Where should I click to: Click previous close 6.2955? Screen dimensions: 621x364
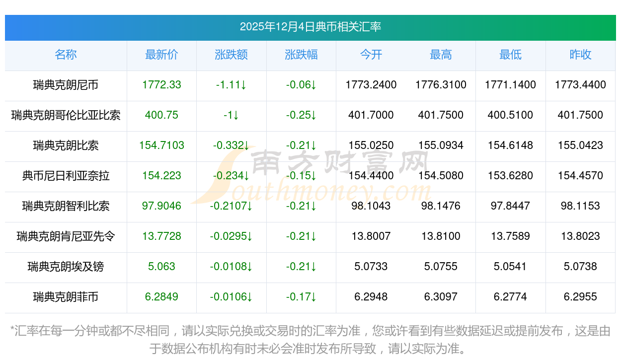[x=580, y=297]
